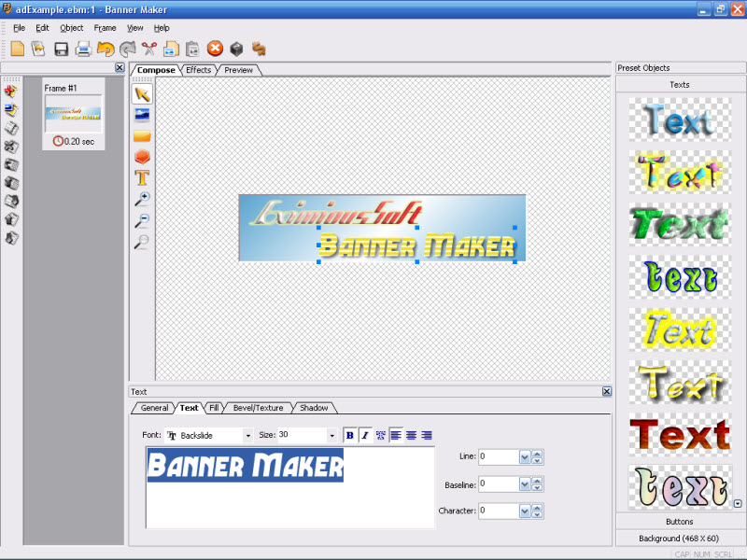Click the black cube toolbar icon
This screenshot has height=560, width=747.
tap(236, 49)
